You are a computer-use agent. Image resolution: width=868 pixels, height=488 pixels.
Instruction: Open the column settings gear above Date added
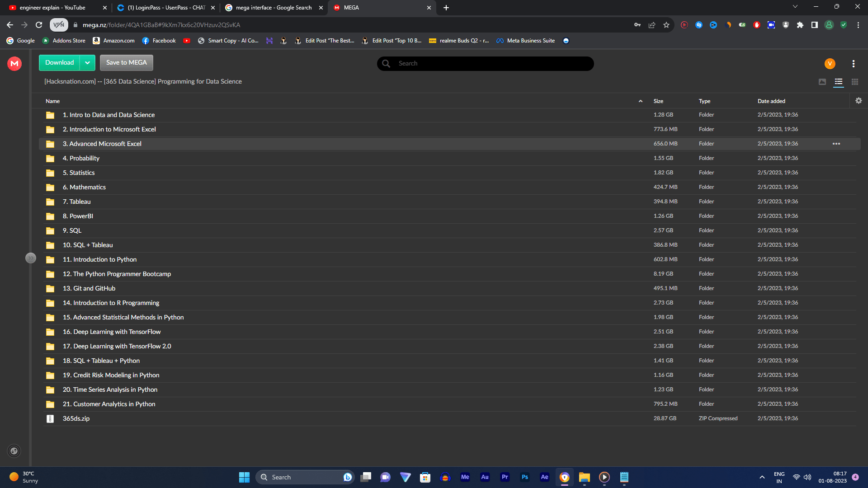(858, 100)
